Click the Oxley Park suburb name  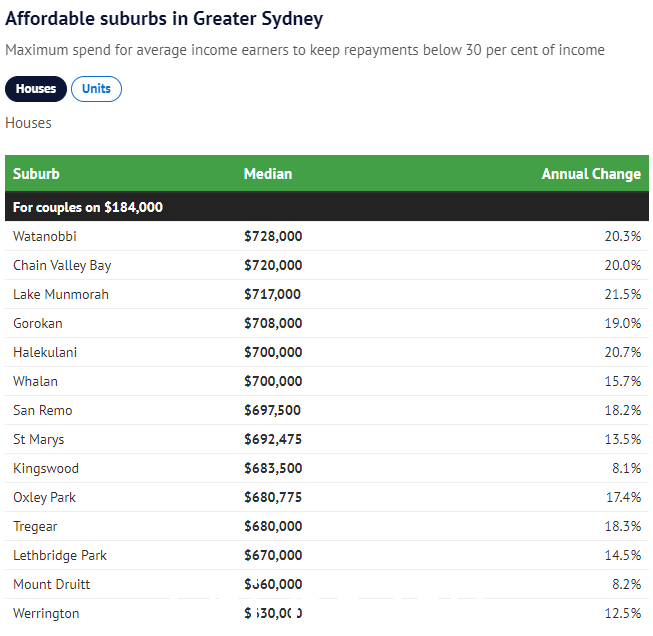point(44,497)
